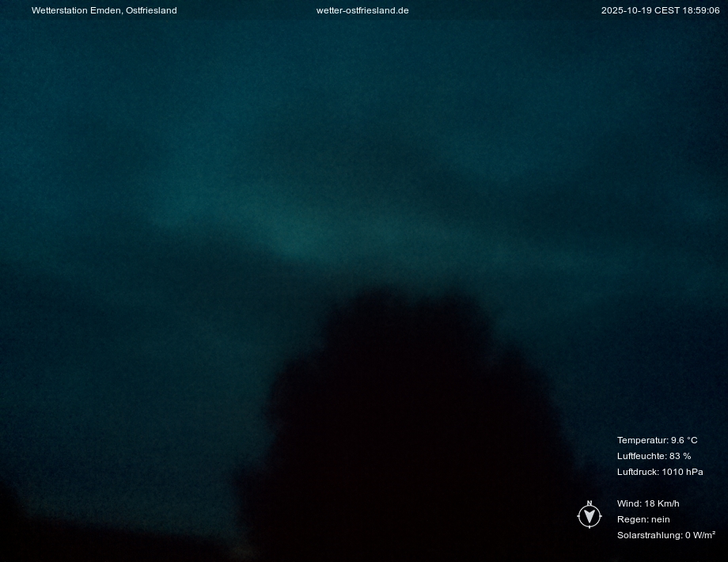Select the Emden location name in header

coord(106,10)
